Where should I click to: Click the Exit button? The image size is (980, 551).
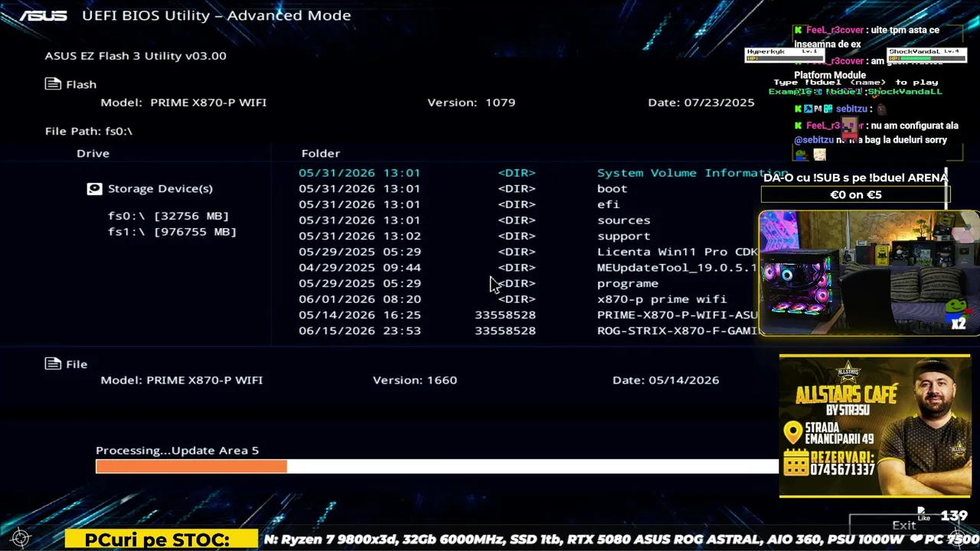(x=904, y=525)
